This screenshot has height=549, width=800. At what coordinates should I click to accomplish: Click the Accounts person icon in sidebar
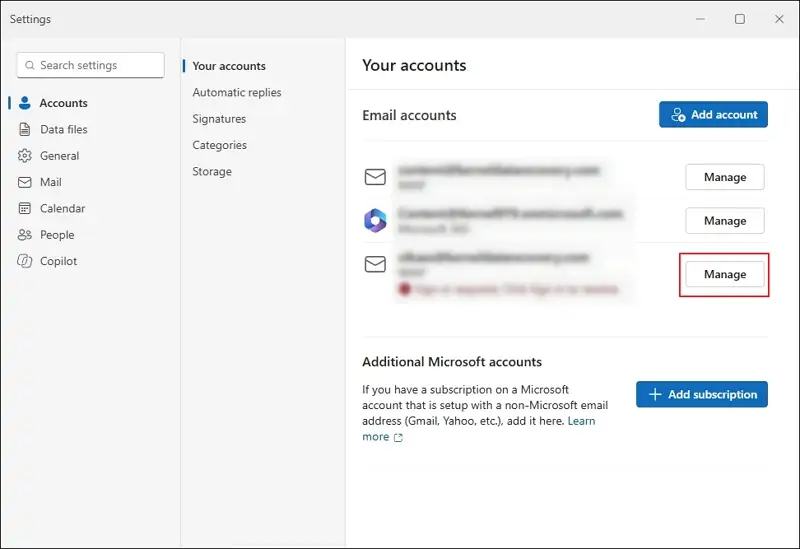click(24, 103)
